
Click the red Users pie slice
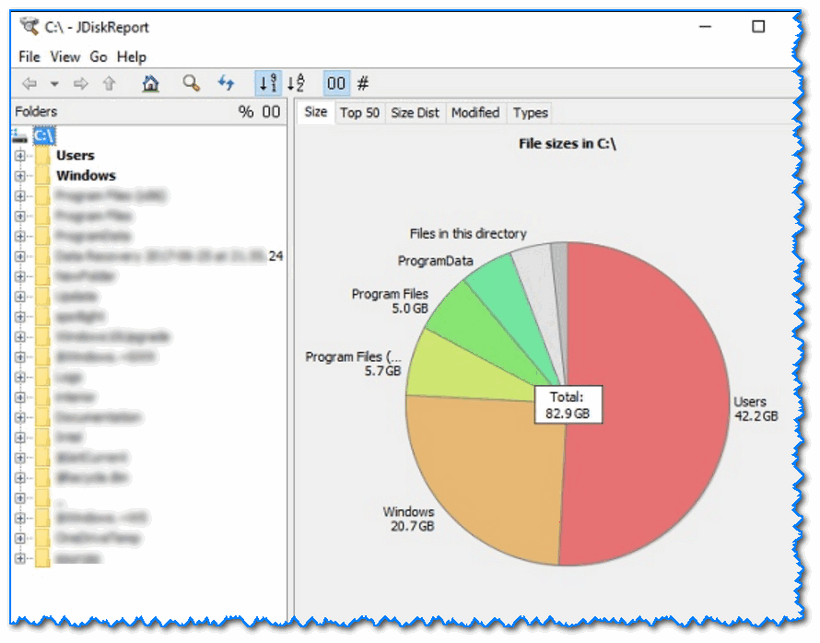pyautogui.click(x=650, y=400)
